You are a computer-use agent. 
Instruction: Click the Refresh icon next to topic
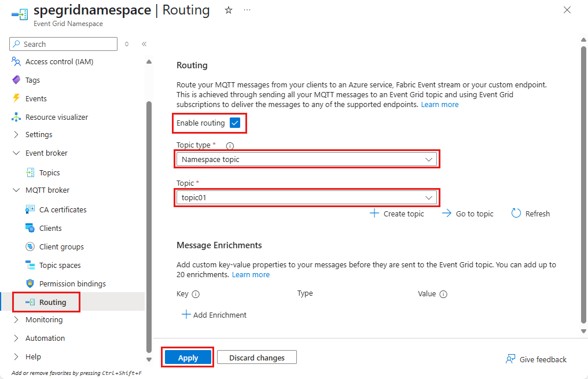pos(516,214)
